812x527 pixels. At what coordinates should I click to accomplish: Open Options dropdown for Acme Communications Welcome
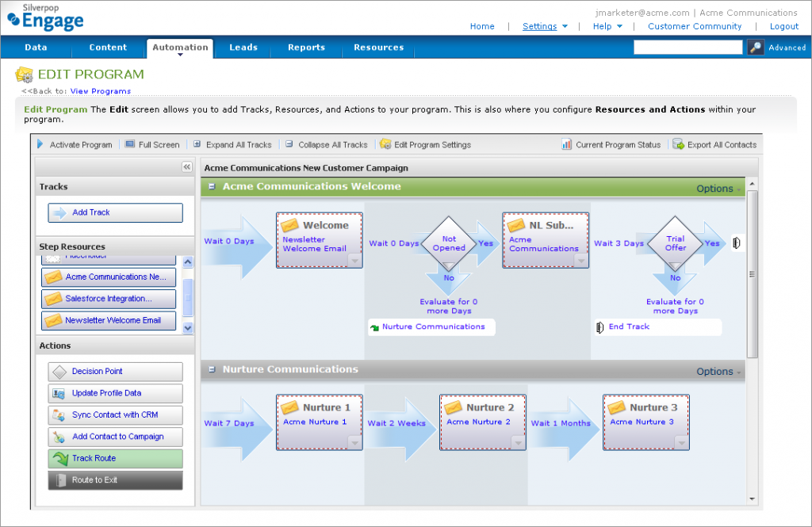click(718, 189)
